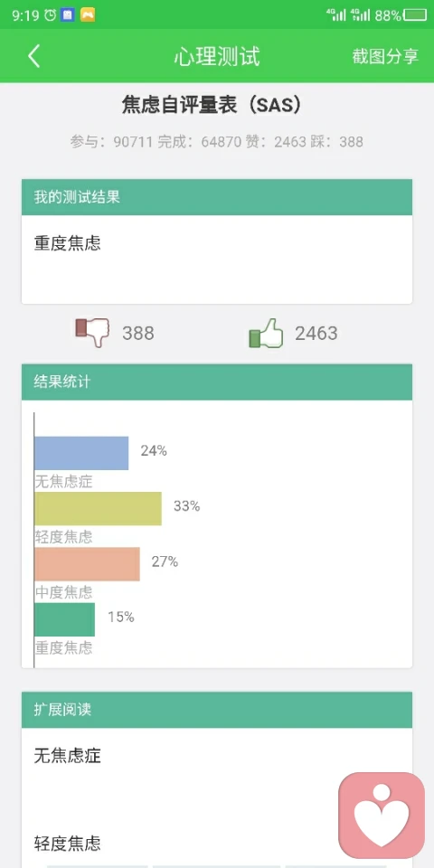Tap the 2463 likes count
The width and height of the screenshot is (434, 868).
pyautogui.click(x=316, y=334)
